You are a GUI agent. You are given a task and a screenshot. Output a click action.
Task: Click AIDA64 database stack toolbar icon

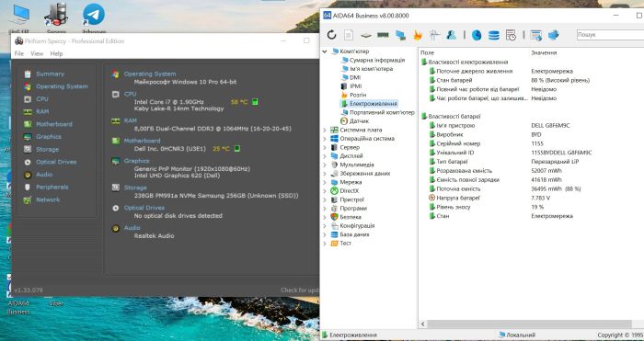(494, 35)
